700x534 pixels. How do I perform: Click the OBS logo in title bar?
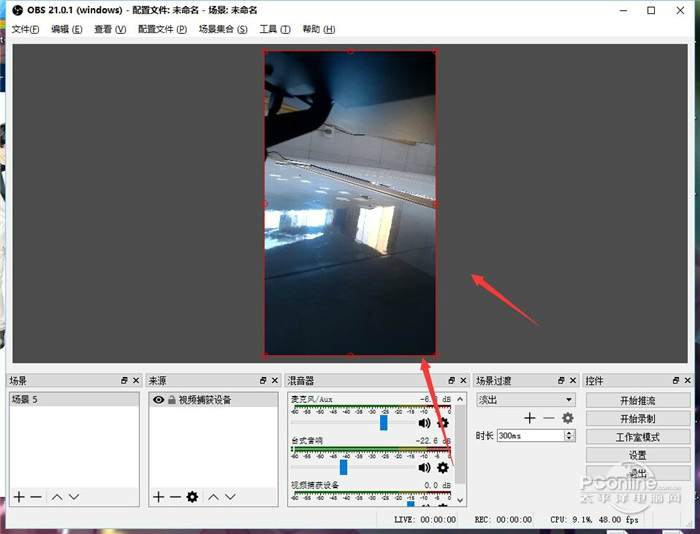click(x=17, y=10)
